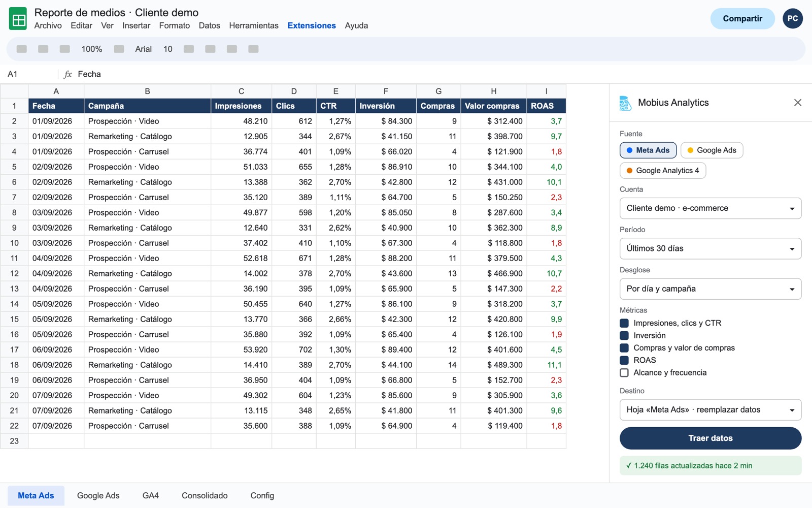Click the Valor compras header cell
Image resolution: width=812 pixels, height=508 pixels.
click(494, 106)
